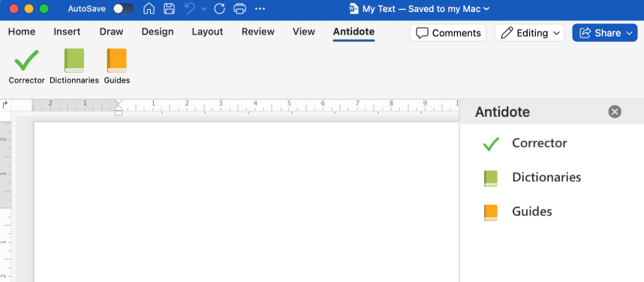Expand the document title dropdown chevron
The height and width of the screenshot is (282, 644).
coord(486,8)
